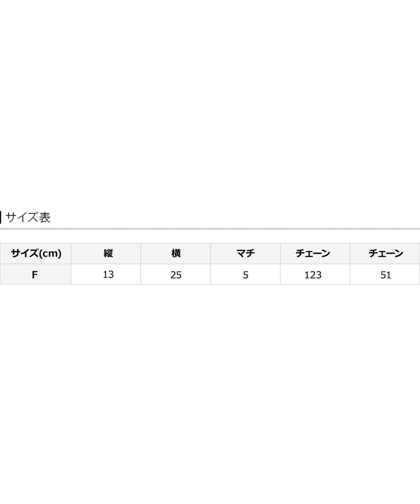This screenshot has height=504, width=420.
Task: Click the black bar beside サイズ表 heading
Action: 1,217
